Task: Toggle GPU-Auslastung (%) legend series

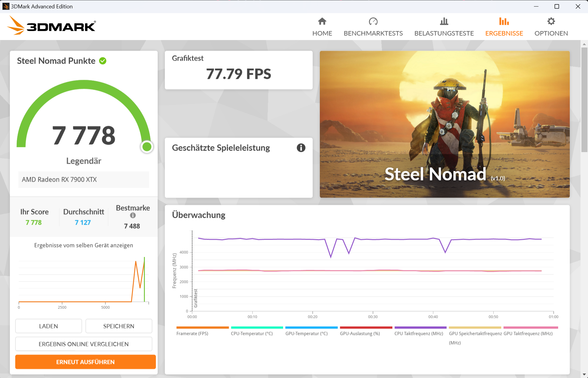Action: [360, 333]
